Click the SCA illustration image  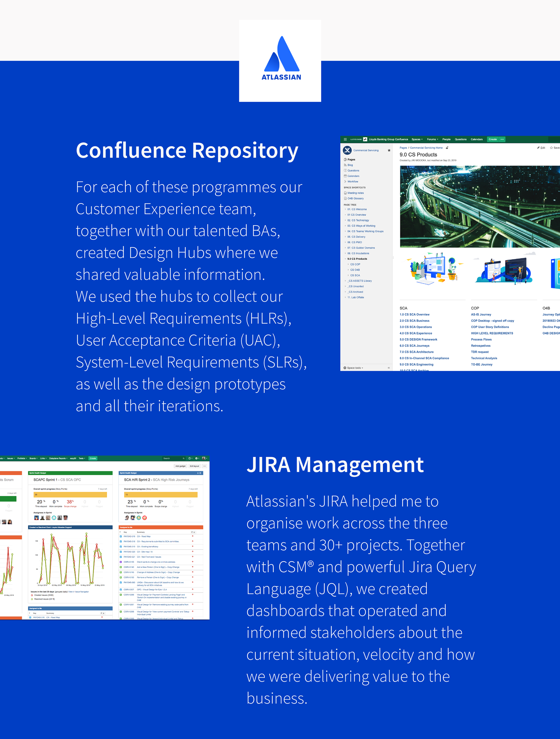(433, 269)
